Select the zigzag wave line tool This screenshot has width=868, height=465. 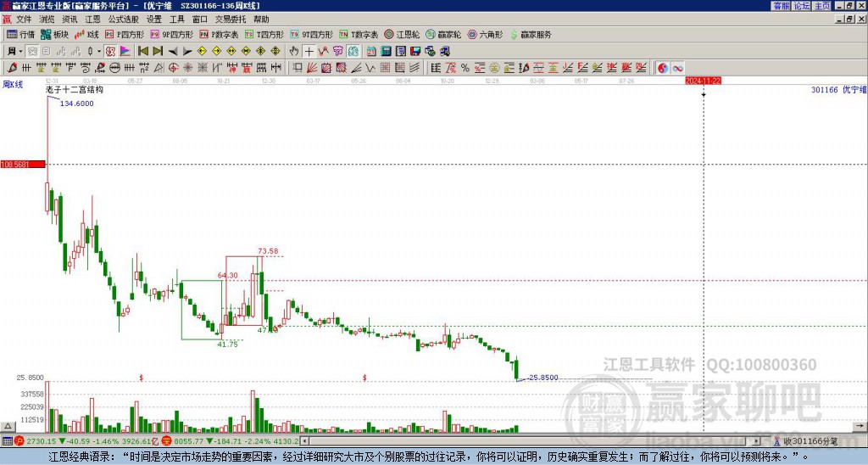[x=370, y=68]
